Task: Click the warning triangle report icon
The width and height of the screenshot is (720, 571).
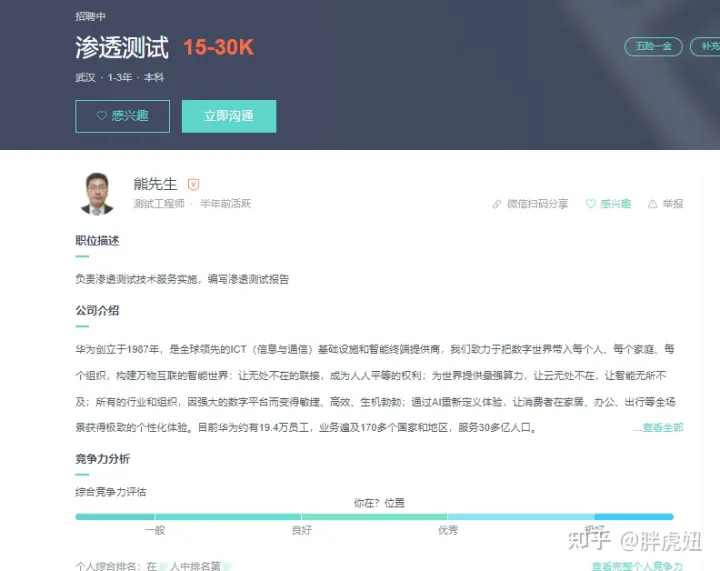Action: tap(652, 204)
